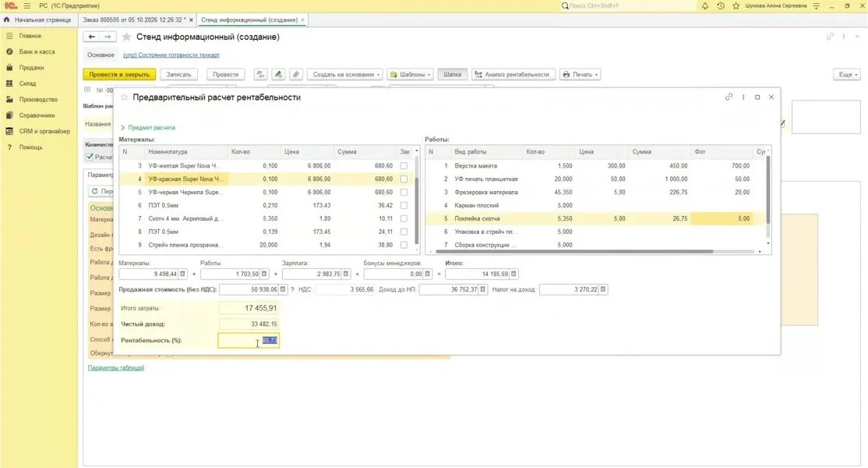
Task: Tick Зак checkbox for ПЭТ 0,5мм row 6
Action: click(x=404, y=205)
